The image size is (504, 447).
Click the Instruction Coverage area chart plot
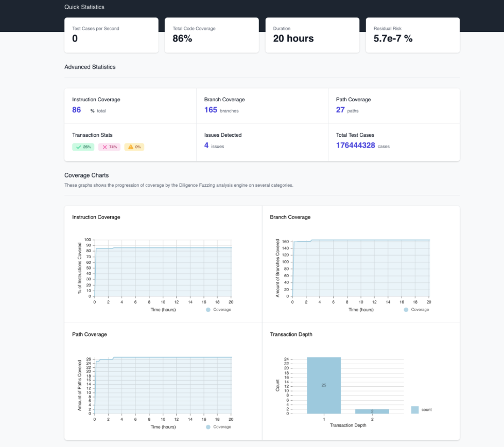click(163, 272)
